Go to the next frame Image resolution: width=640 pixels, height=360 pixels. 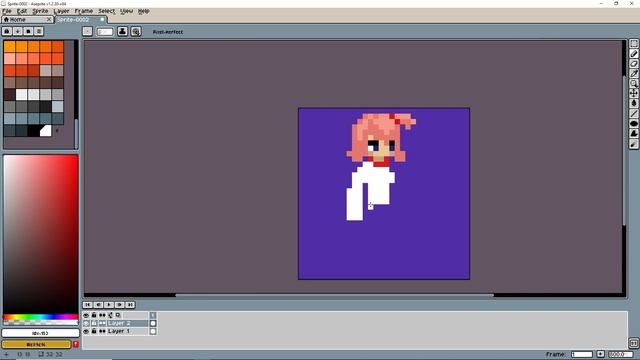pyautogui.click(x=119, y=305)
